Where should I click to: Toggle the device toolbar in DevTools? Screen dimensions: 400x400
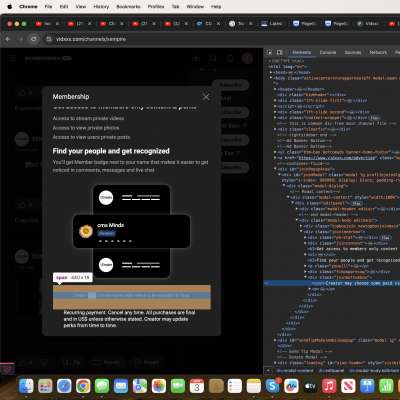tap(280, 52)
